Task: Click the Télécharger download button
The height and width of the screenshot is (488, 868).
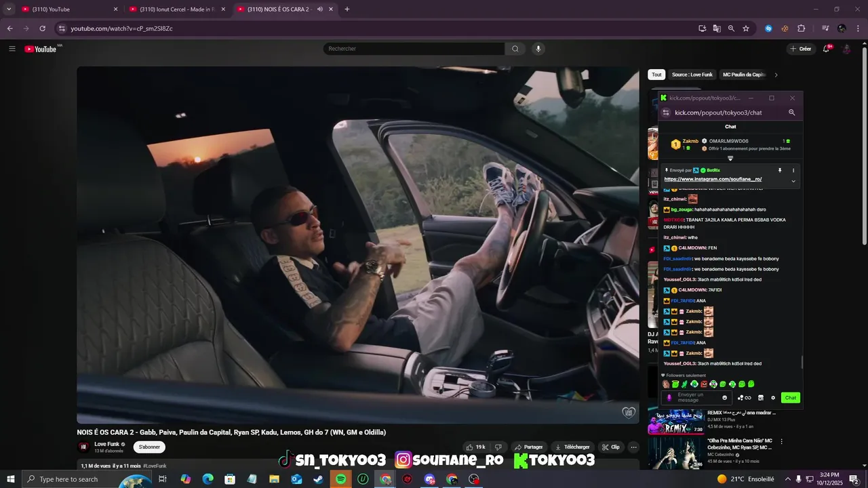Action: (572, 447)
